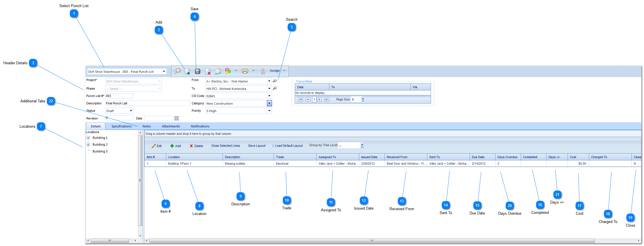
Task: Open the punch list selector dropdown
Action: tap(164, 71)
